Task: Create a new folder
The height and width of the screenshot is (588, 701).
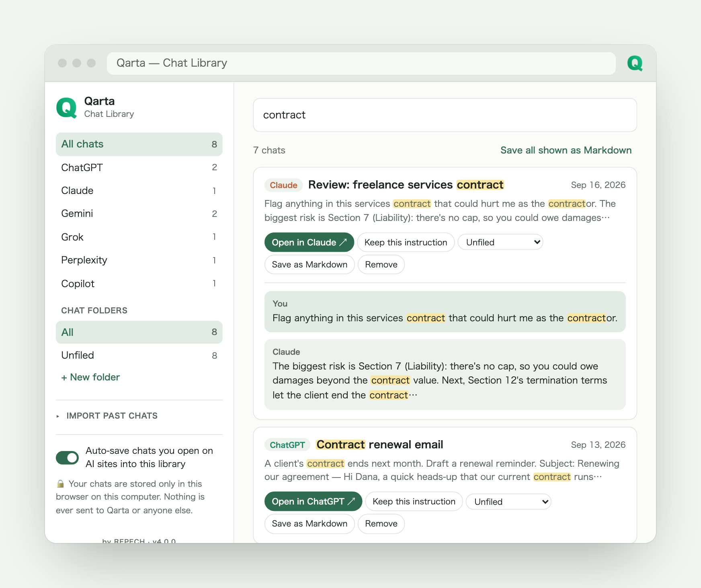Action: [90, 377]
